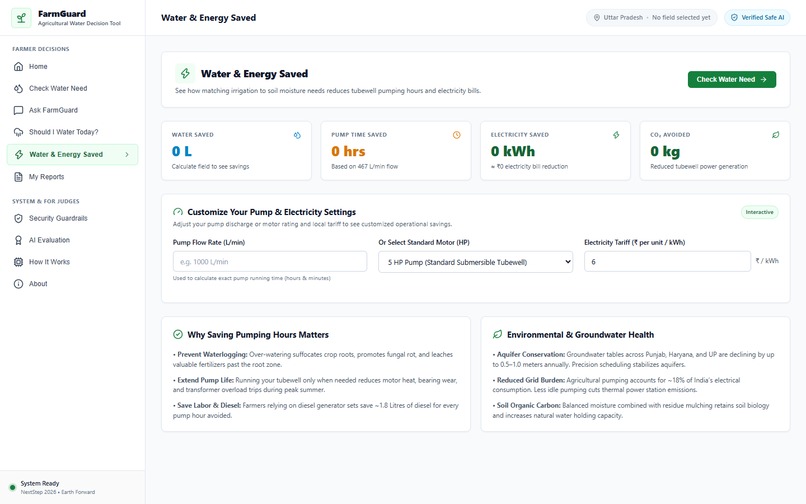The height and width of the screenshot is (504, 806).
Task: Click the check circle icon beside Why Saving Pumping Hours
Action: [x=178, y=335]
